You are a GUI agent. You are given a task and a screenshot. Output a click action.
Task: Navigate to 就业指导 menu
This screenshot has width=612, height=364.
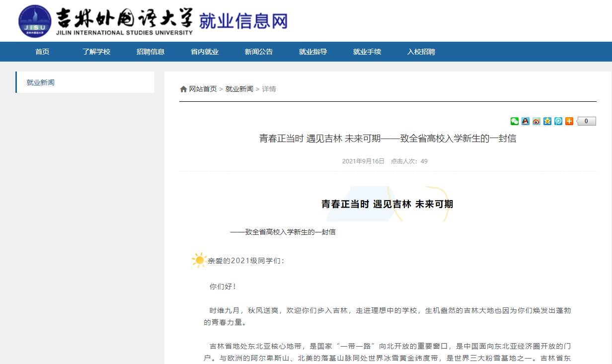(x=313, y=52)
